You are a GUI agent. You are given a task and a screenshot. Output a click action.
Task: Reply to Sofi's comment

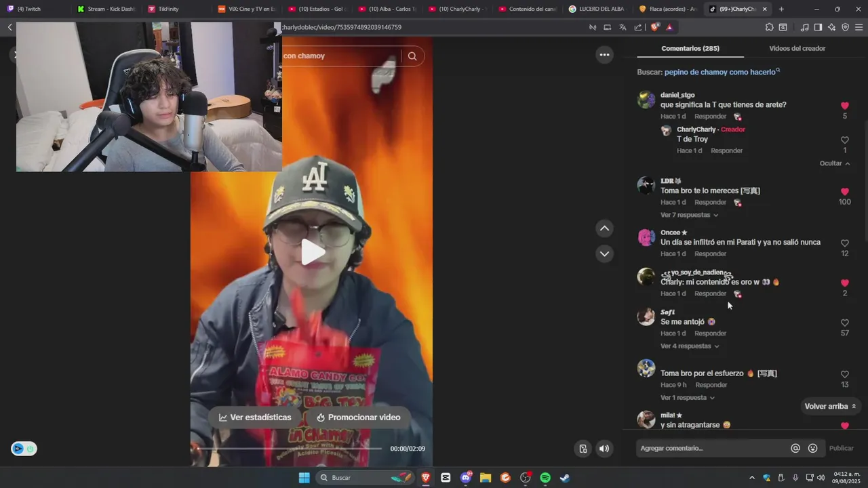click(x=710, y=333)
